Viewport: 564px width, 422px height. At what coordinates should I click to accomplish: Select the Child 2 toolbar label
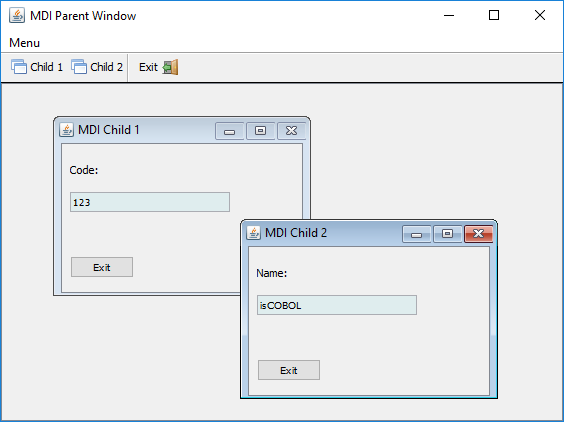click(106, 67)
